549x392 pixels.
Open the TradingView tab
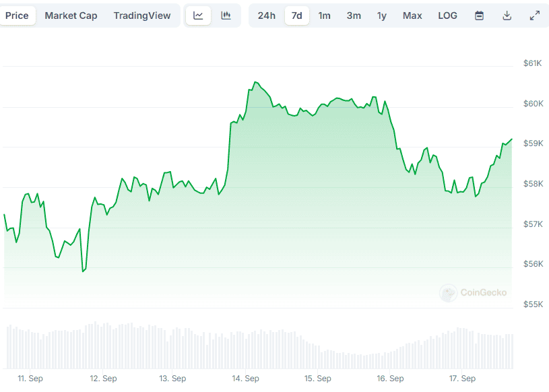coord(142,15)
